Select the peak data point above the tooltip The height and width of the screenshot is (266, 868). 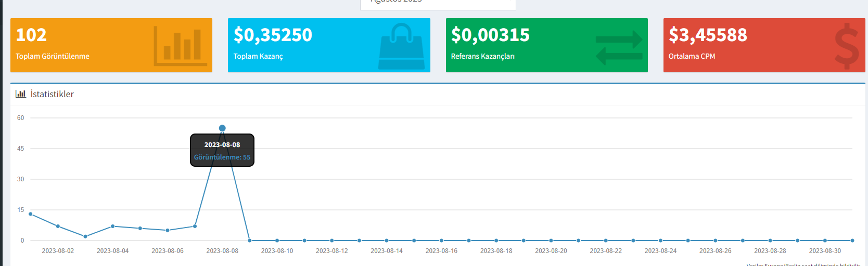coord(222,128)
